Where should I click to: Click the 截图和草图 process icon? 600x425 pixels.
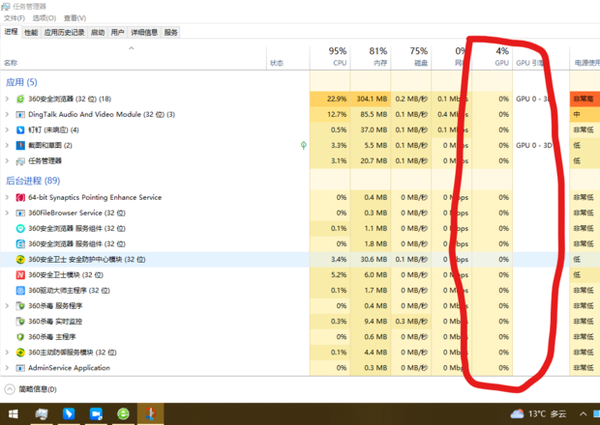pyautogui.click(x=20, y=145)
